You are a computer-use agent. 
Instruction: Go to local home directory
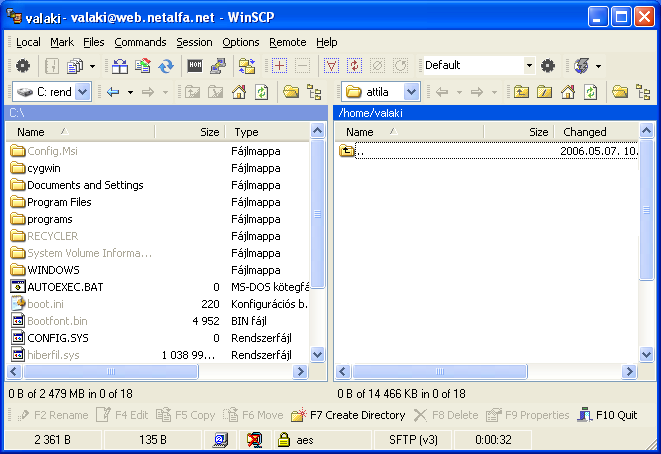coord(239,92)
